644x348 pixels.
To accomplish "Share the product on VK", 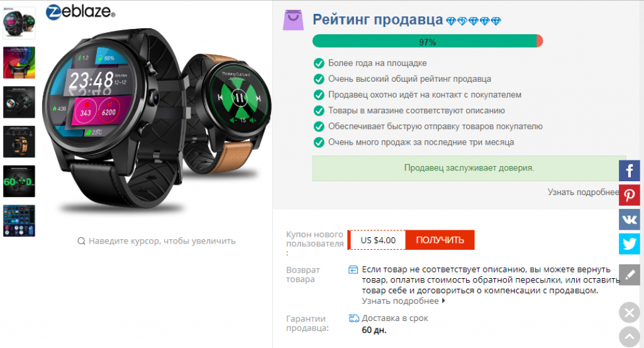I will click(629, 220).
